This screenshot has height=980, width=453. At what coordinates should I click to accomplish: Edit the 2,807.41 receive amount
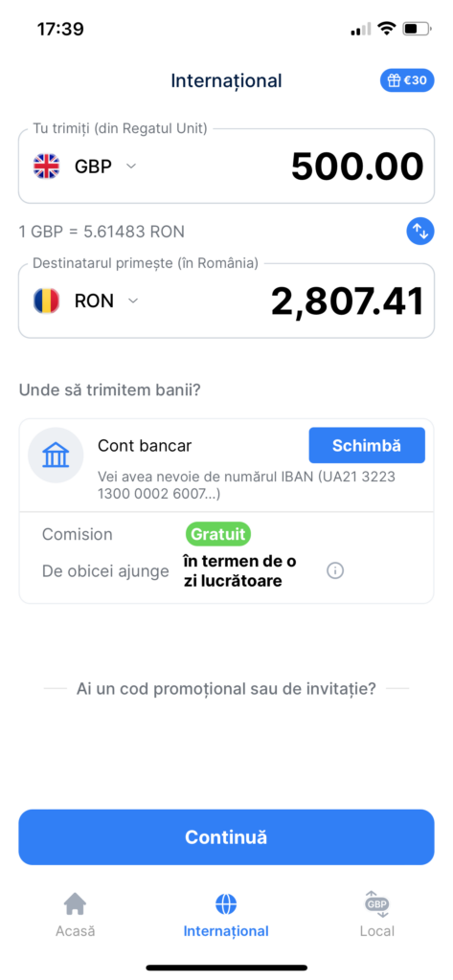point(348,301)
